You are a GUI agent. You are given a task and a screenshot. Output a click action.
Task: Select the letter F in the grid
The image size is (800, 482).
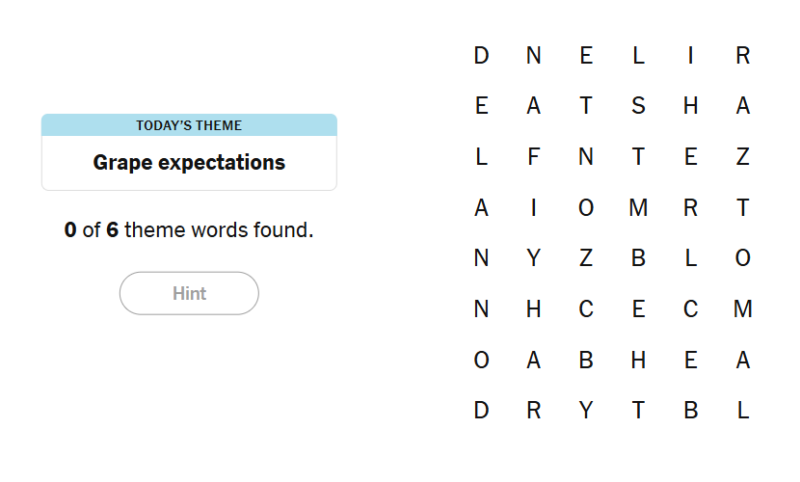pyautogui.click(x=533, y=157)
